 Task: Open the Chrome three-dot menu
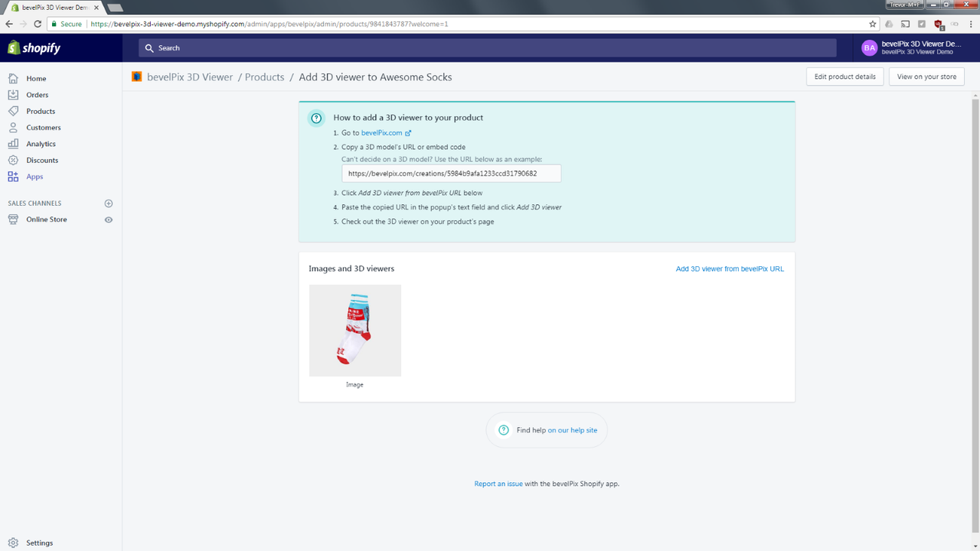coord(971,24)
